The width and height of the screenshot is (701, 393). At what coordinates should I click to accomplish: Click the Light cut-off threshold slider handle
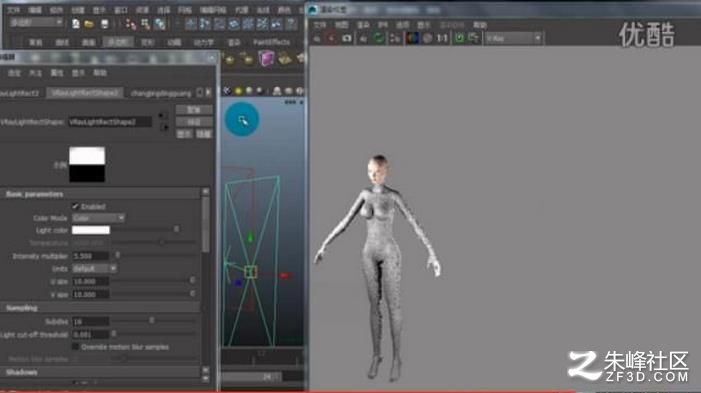(114, 334)
